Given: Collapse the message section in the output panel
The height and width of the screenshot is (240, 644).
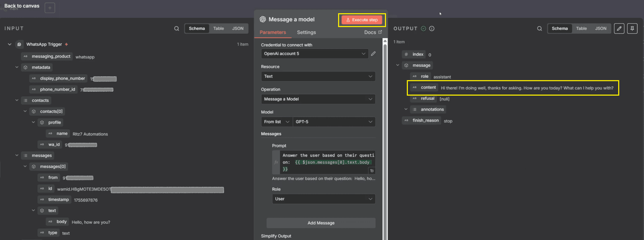Looking at the screenshot, I should [x=398, y=65].
